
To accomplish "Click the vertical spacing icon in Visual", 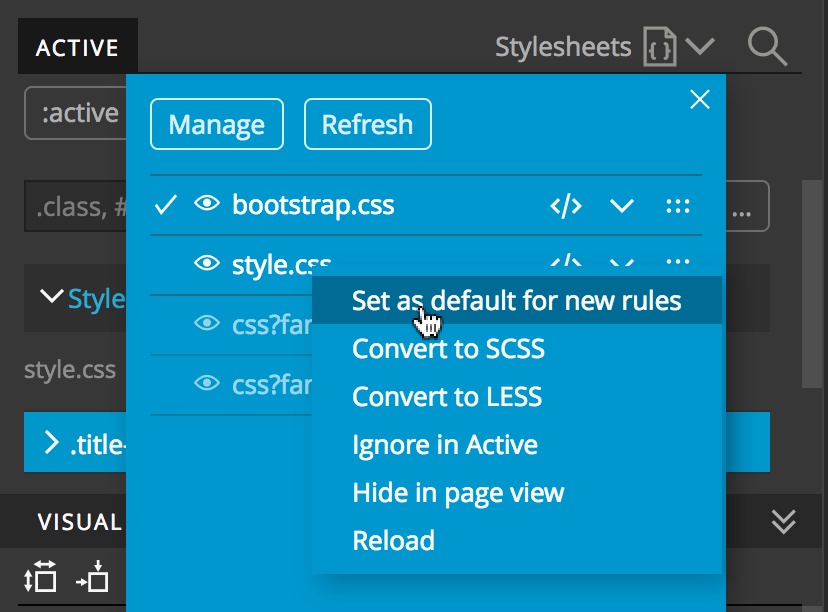I will pyautogui.click(x=40, y=577).
